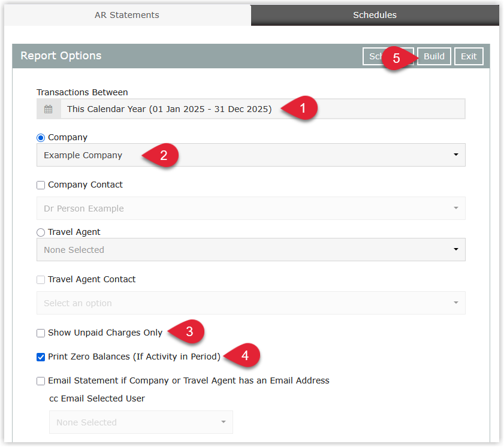Enable Show Unpaid Charges Only
This screenshot has height=447, width=504.
[41, 333]
